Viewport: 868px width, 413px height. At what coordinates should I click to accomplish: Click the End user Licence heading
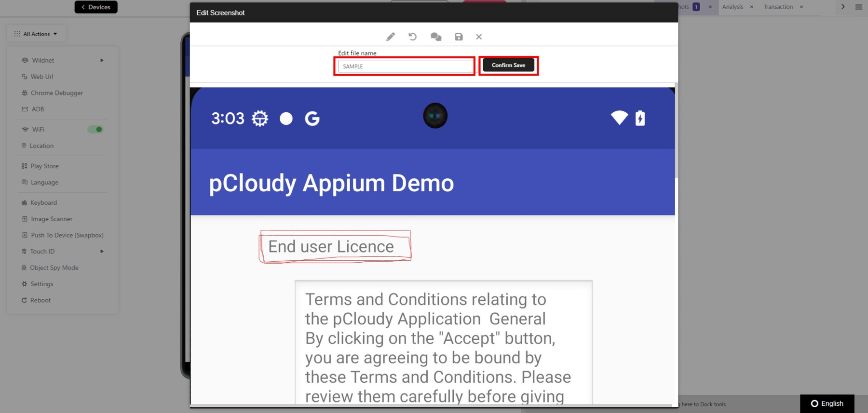331,247
